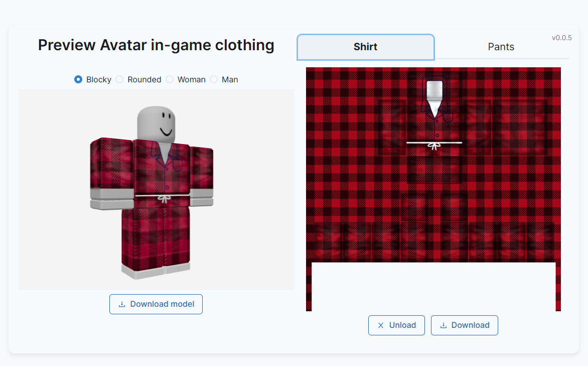Click the version number v0.0.5

click(562, 38)
